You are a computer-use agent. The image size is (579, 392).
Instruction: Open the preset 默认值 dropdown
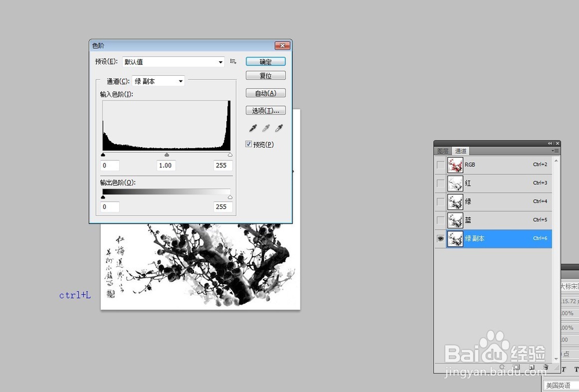(x=173, y=61)
